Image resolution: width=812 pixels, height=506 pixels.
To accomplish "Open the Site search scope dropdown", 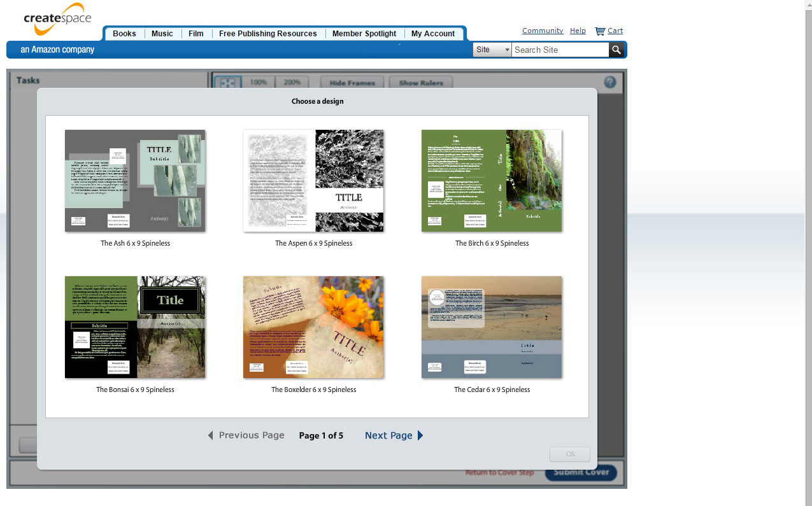I will pyautogui.click(x=492, y=50).
